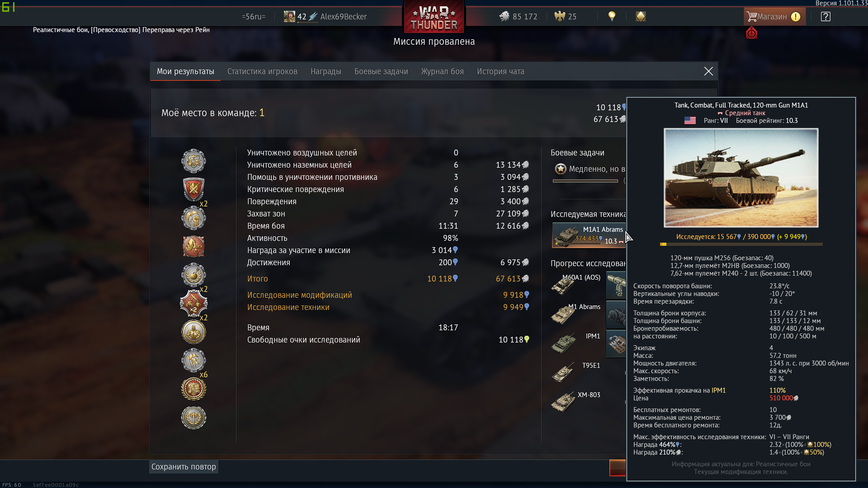Switch to Статистика игроков tab
868x488 pixels.
point(262,71)
